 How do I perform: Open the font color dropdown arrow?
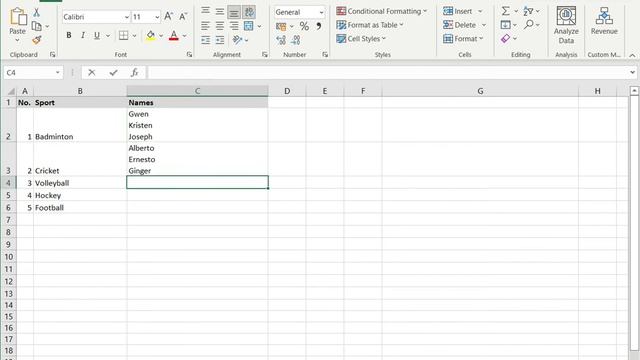click(184, 36)
